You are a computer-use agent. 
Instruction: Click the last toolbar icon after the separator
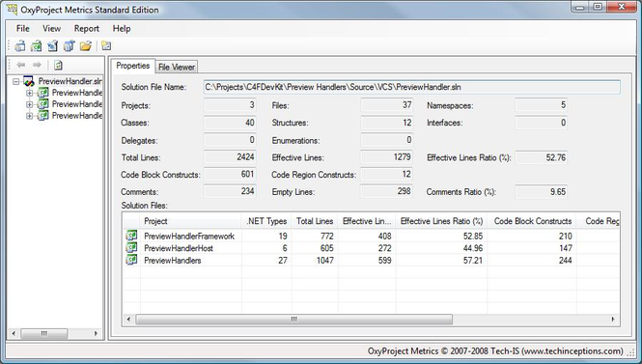point(106,45)
